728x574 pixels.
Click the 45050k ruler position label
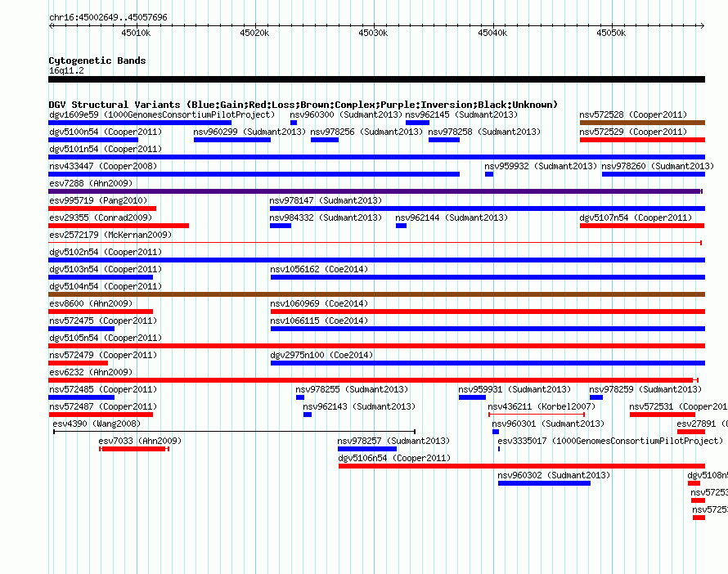coord(611,33)
